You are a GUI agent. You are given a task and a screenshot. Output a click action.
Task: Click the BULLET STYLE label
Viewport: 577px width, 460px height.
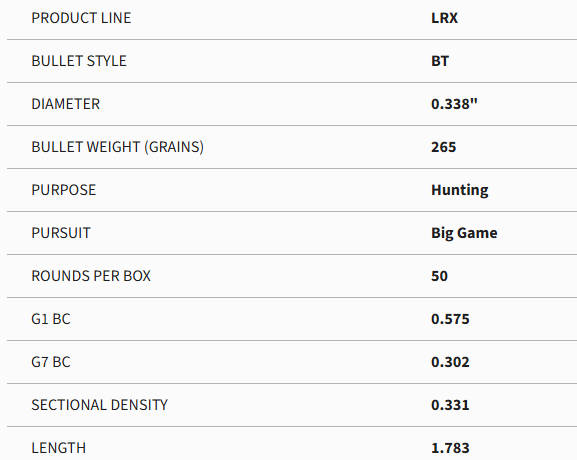coord(79,61)
